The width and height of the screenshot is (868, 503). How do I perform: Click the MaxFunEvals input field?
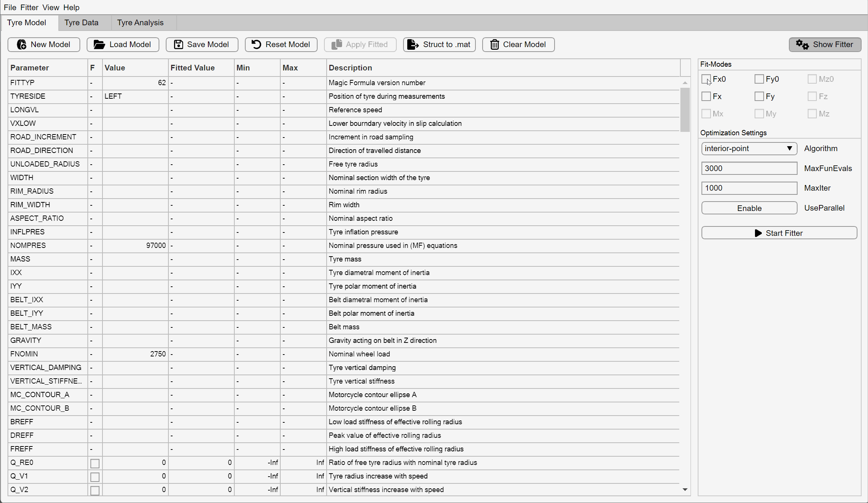coord(749,168)
